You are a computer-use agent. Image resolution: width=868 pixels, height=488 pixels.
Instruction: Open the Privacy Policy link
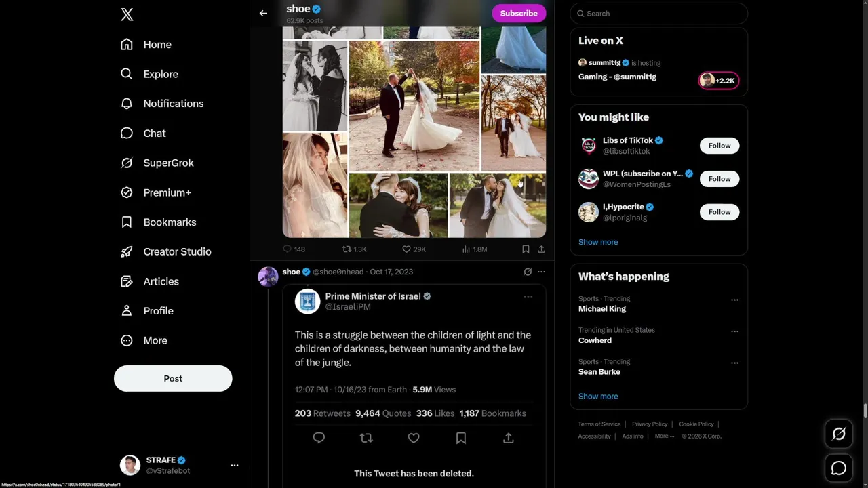pos(650,424)
